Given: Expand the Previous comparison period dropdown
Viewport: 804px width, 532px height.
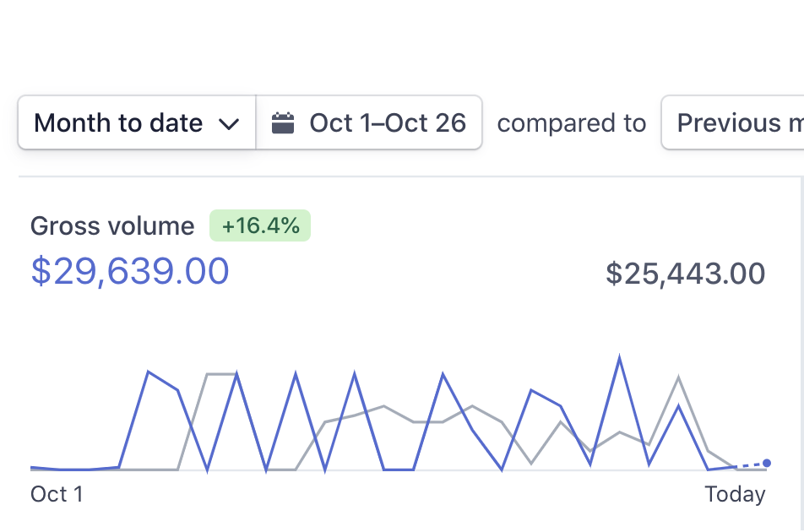Looking at the screenshot, I should tap(733, 122).
